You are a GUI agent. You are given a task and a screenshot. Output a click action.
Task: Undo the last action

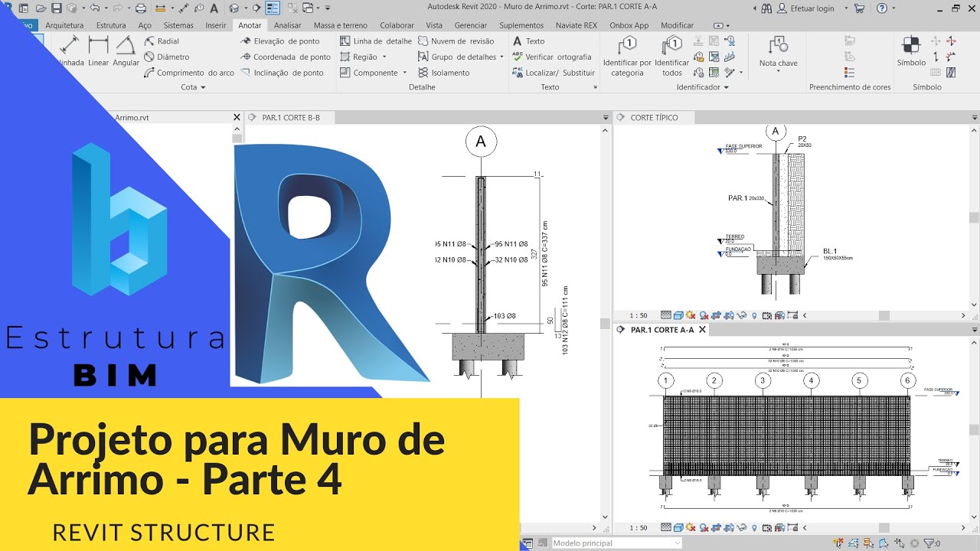tap(94, 8)
